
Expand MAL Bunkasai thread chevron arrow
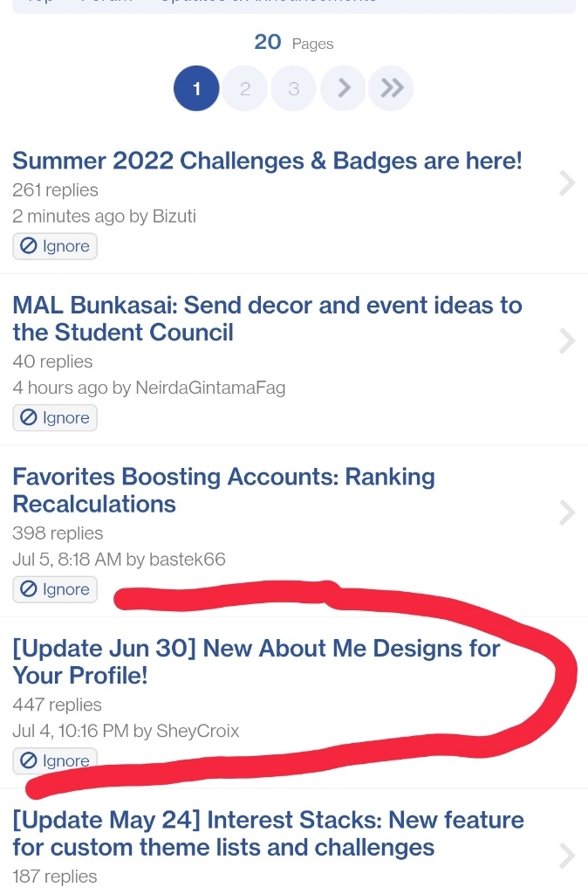coord(567,340)
